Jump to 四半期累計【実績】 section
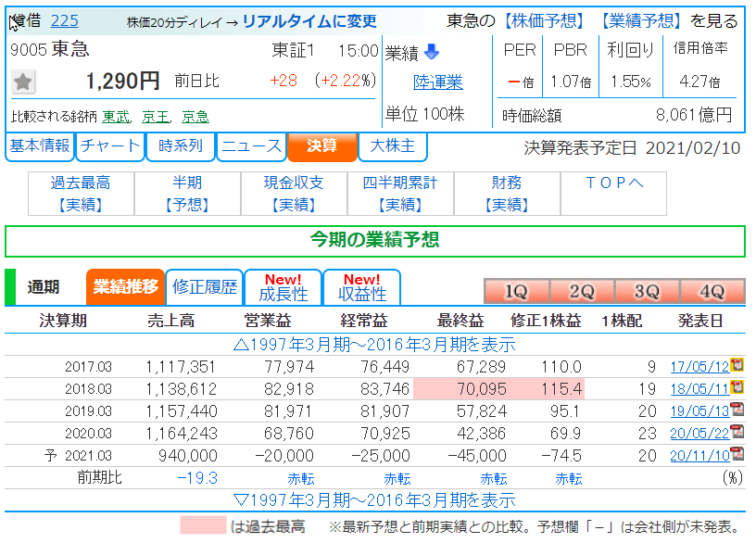Image resolution: width=756 pixels, height=543 pixels. click(400, 194)
